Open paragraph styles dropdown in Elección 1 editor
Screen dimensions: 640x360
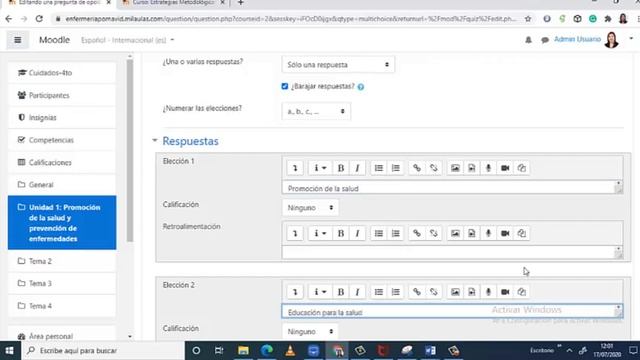tap(320, 168)
